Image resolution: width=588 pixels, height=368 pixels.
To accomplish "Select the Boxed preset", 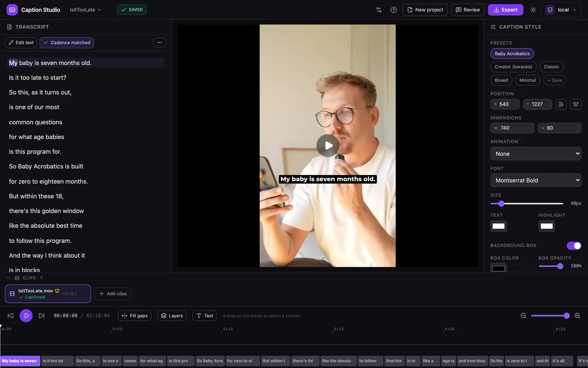I will 501,80.
